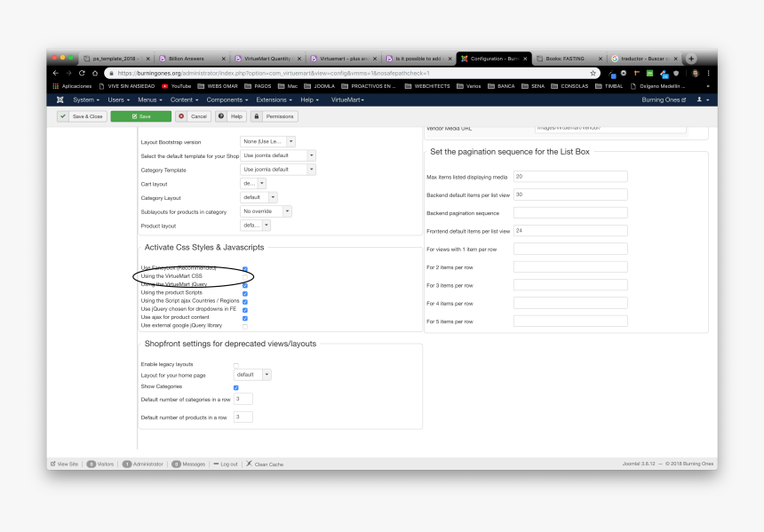
Task: Click the browser back arrow
Action: [56, 73]
